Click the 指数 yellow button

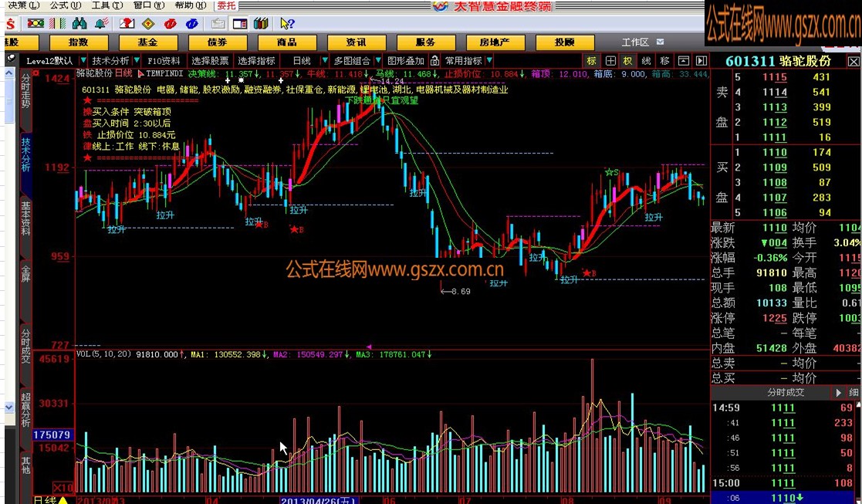(79, 42)
